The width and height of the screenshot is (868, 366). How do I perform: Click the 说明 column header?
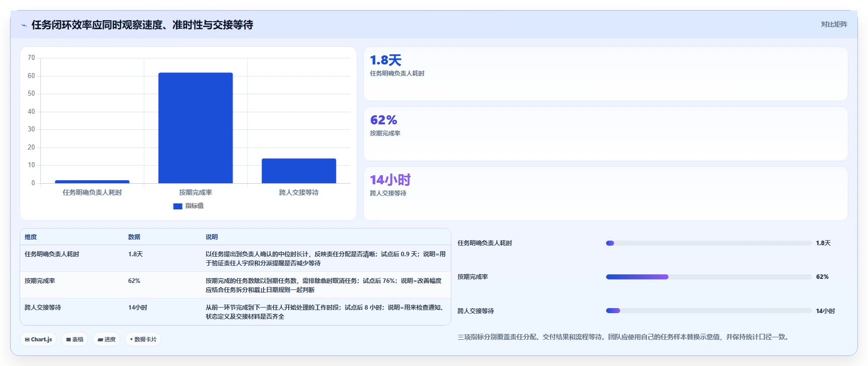[x=212, y=237]
